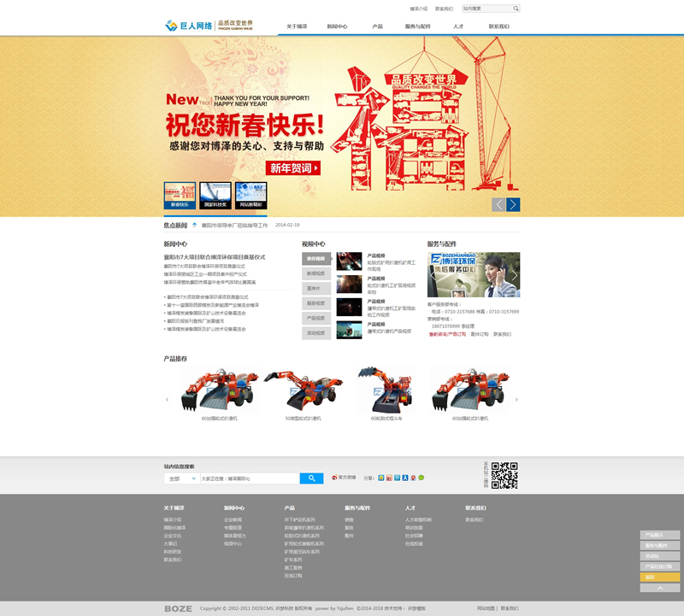Open 服务与配件 navigation menu

[x=418, y=26]
